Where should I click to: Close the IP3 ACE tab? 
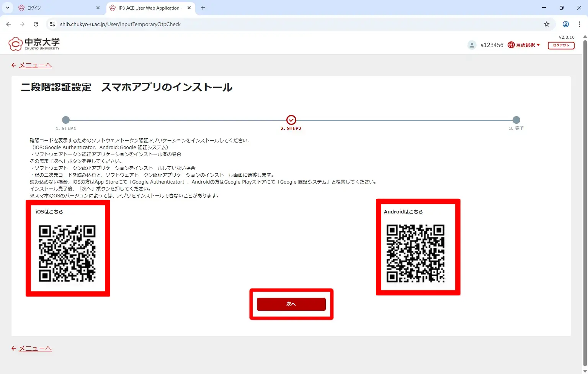pos(189,8)
